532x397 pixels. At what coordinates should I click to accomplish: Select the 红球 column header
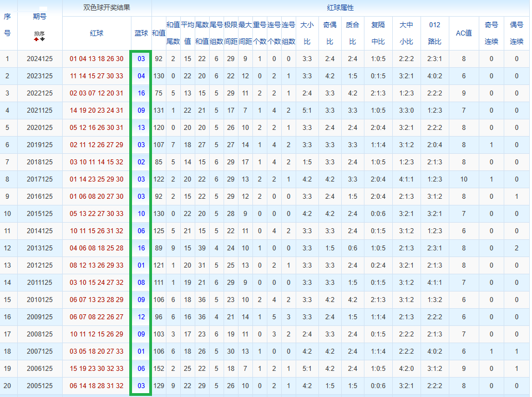[x=97, y=33]
